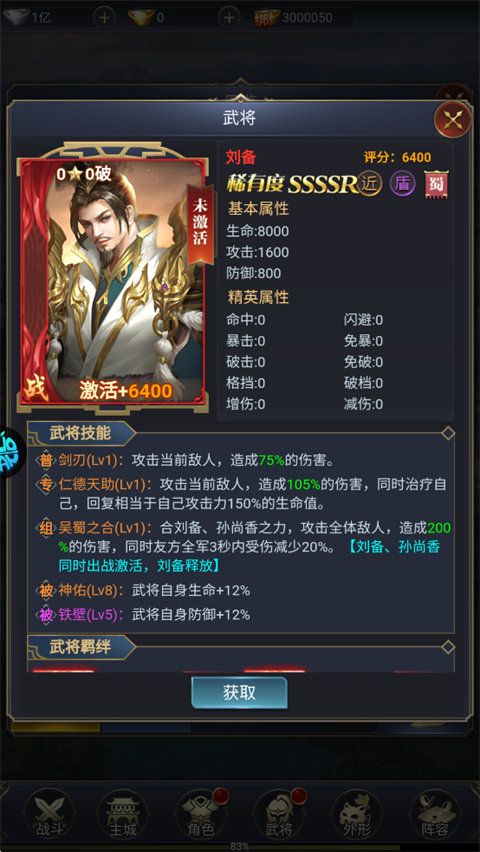
Task: Open the 角色 character icon
Action: pos(201,814)
